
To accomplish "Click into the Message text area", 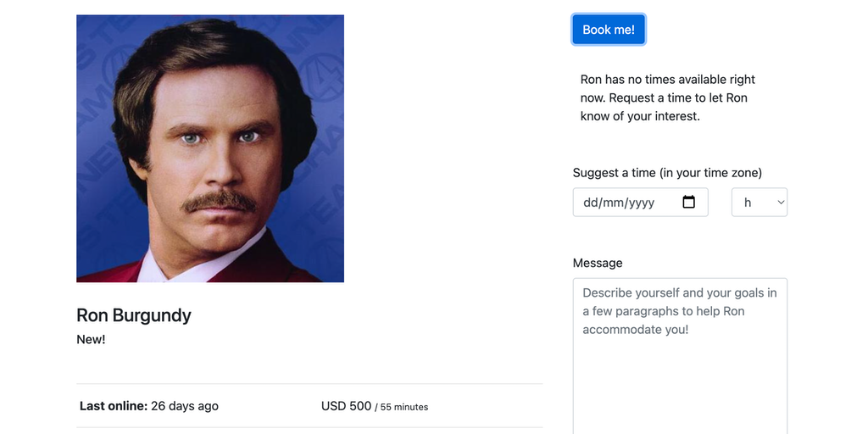I will click(x=680, y=364).
